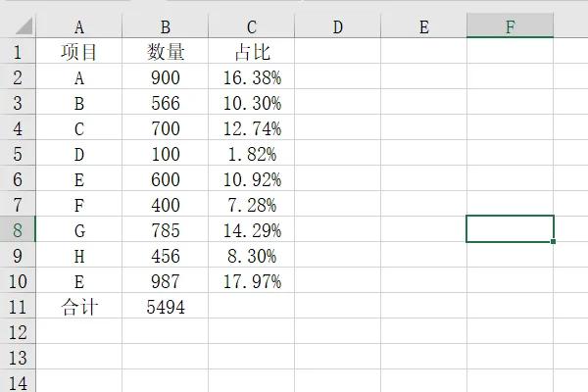The image size is (588, 392).
Task: Click cell containing 400
Action: coord(165,204)
